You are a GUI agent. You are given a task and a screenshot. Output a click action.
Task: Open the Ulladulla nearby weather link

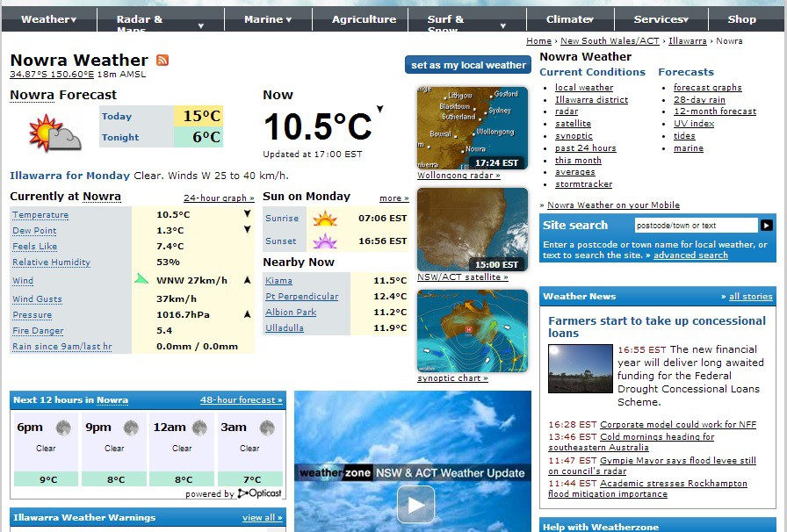tap(284, 327)
